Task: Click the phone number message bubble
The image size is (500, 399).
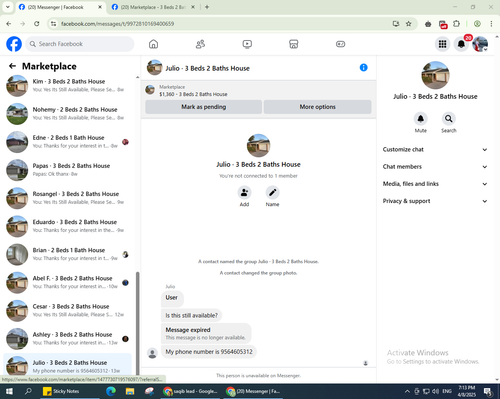Action: [x=209, y=352]
